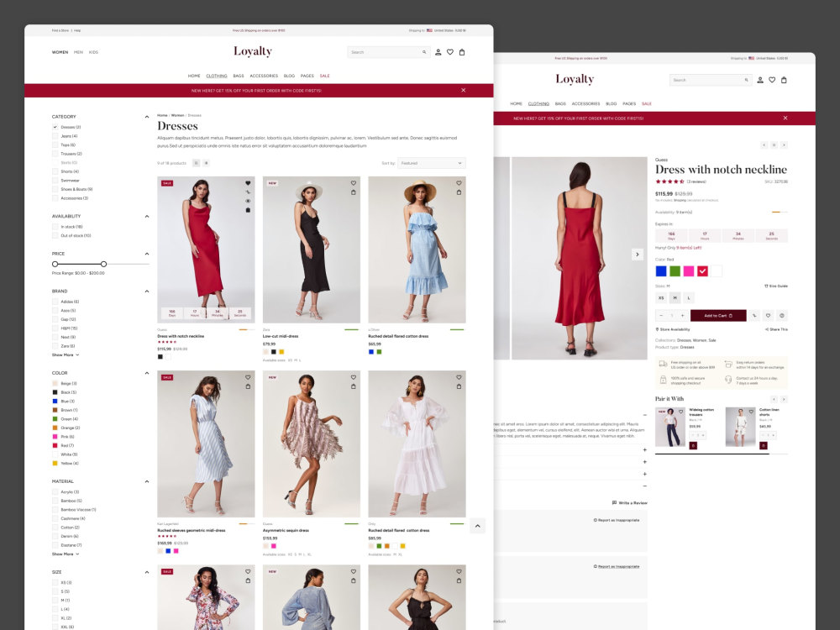Screen dimensions: 840x630
Task: Open wishlist heart in right window header
Action: pyautogui.click(x=772, y=81)
